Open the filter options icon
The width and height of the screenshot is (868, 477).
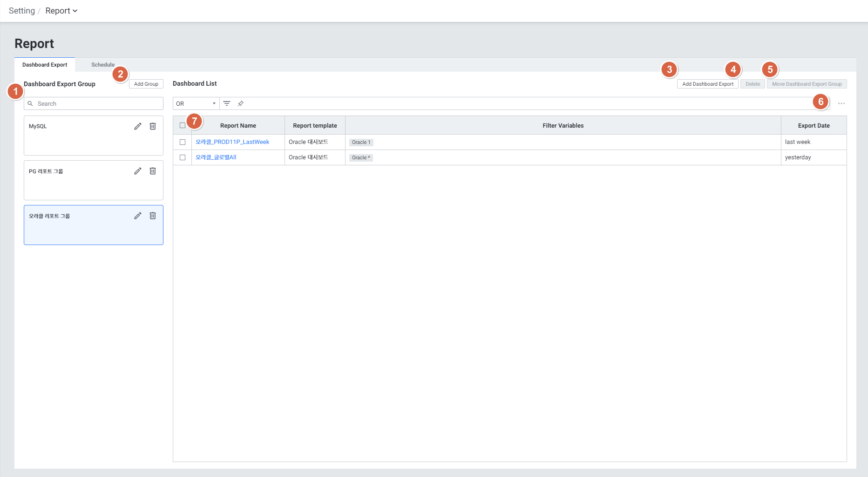227,103
